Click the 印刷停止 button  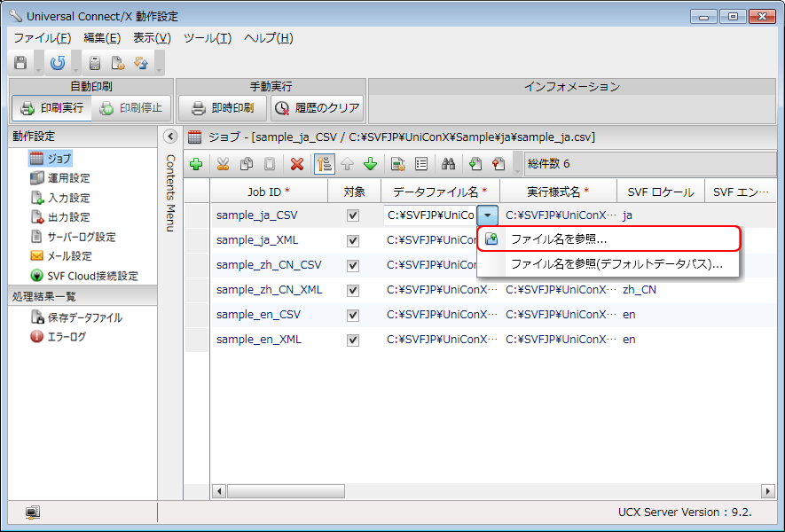[x=131, y=107]
